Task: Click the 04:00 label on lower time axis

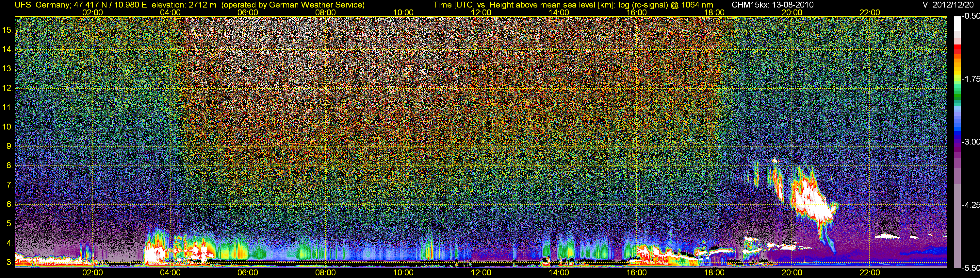Action: point(170,273)
